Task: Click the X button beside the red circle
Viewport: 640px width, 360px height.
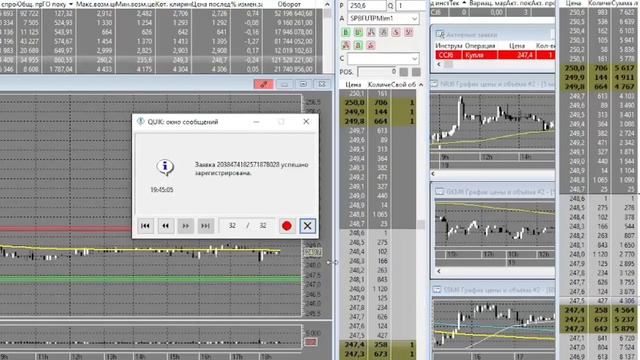Action: pos(307,226)
